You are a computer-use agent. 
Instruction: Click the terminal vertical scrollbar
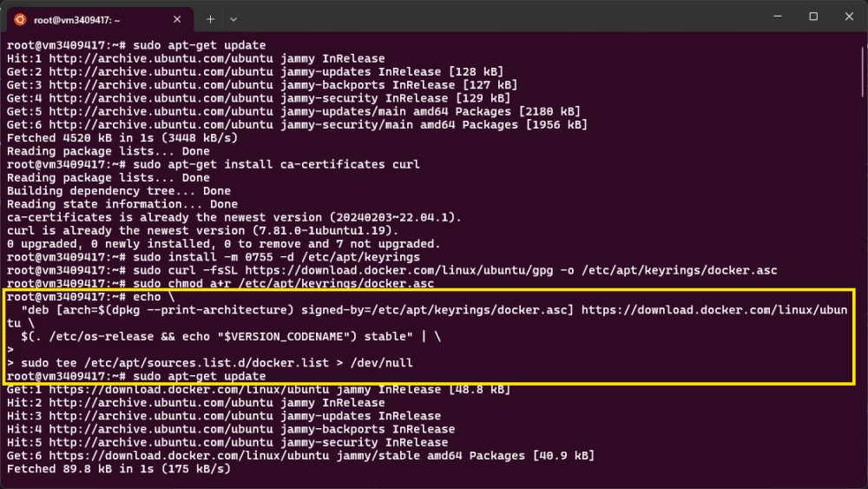(863, 72)
